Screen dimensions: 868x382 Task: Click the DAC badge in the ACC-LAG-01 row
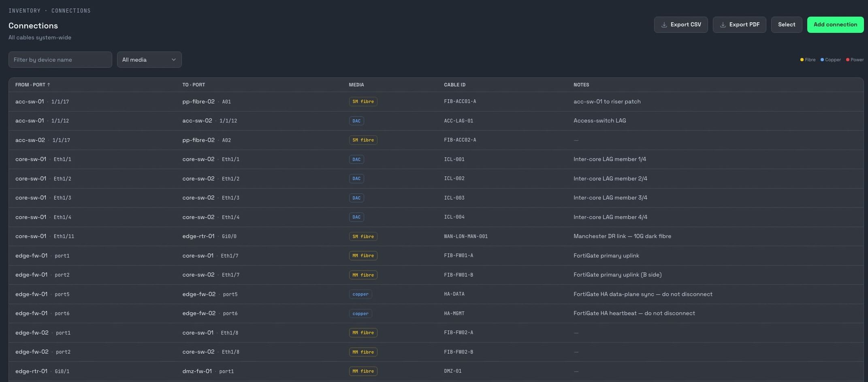[x=356, y=121]
